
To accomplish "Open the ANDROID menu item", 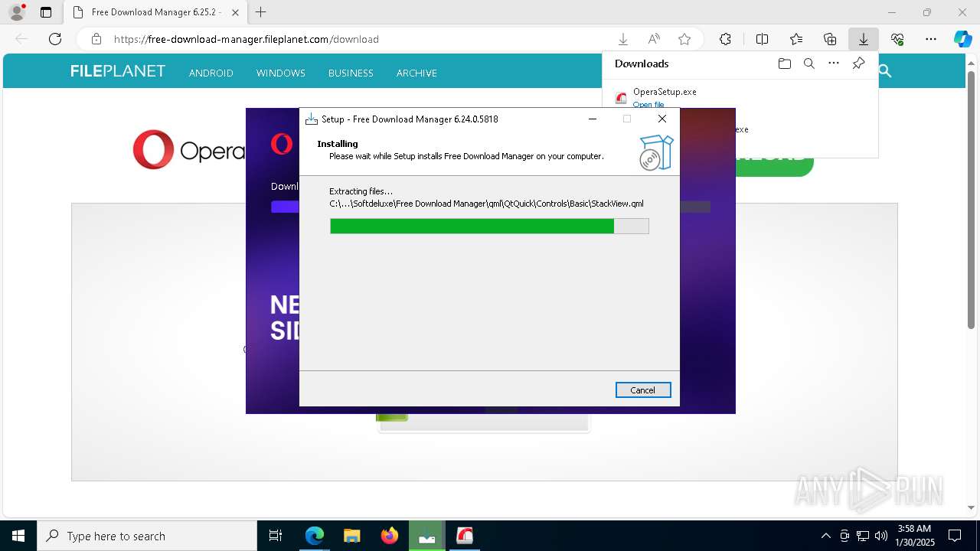I will pos(211,73).
